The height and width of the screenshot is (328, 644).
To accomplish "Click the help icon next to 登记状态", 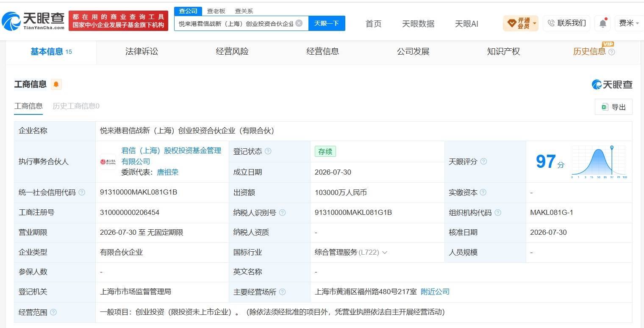I will (x=268, y=151).
